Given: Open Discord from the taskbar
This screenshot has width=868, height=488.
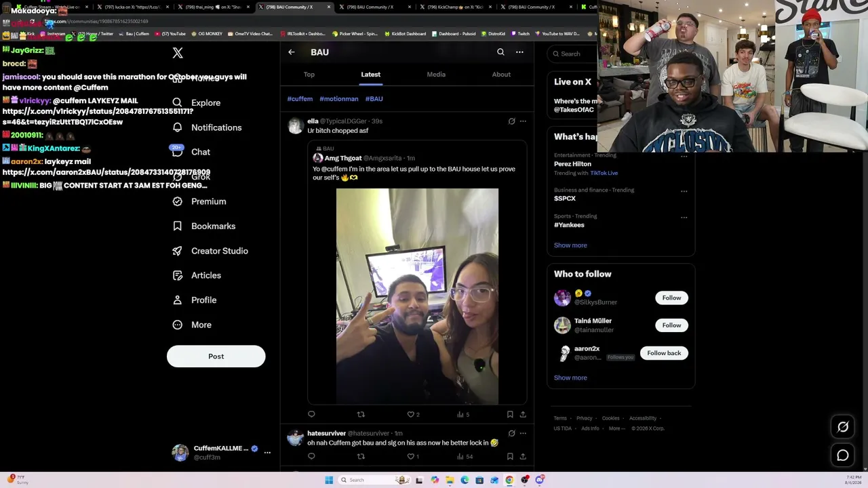Looking at the screenshot, I should coord(539,480).
